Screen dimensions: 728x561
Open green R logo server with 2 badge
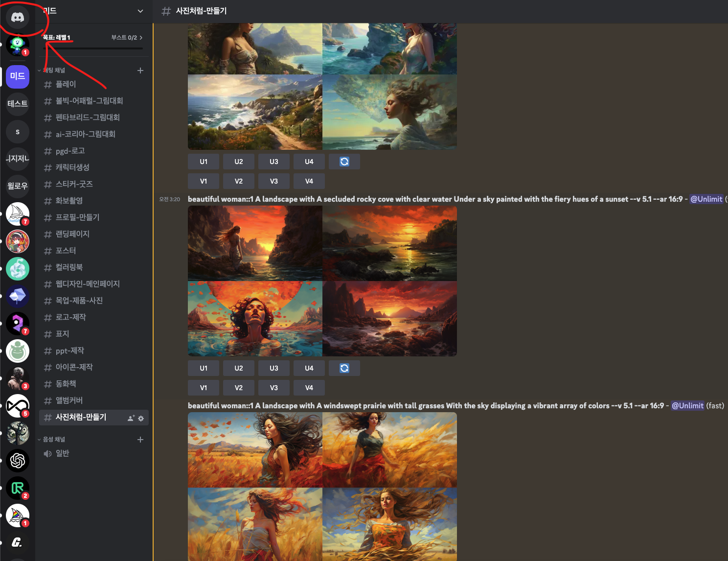click(18, 488)
